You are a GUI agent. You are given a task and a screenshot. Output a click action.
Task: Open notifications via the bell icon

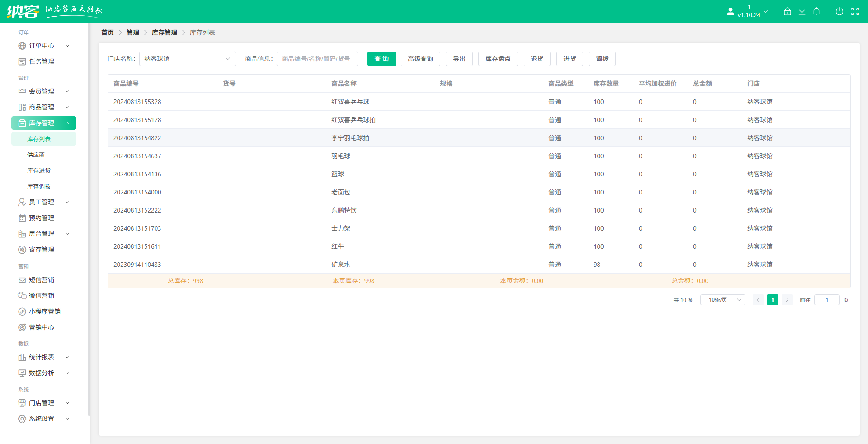point(816,11)
